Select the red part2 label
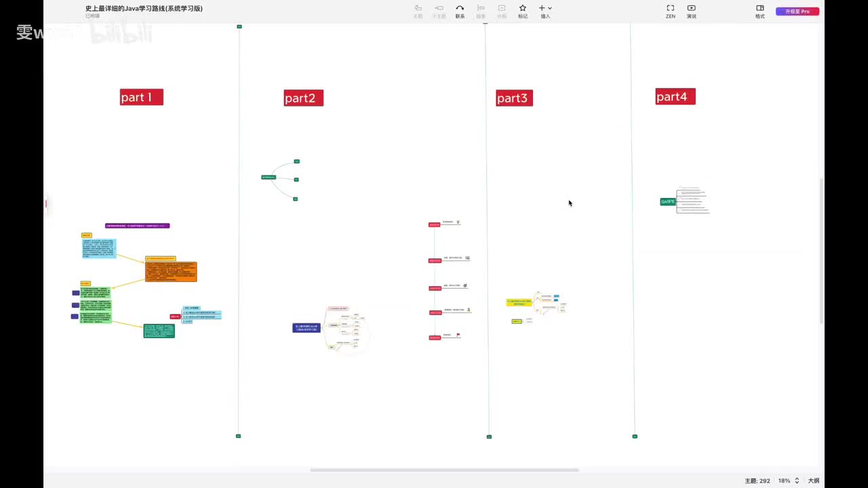The height and width of the screenshot is (488, 868). pyautogui.click(x=303, y=98)
